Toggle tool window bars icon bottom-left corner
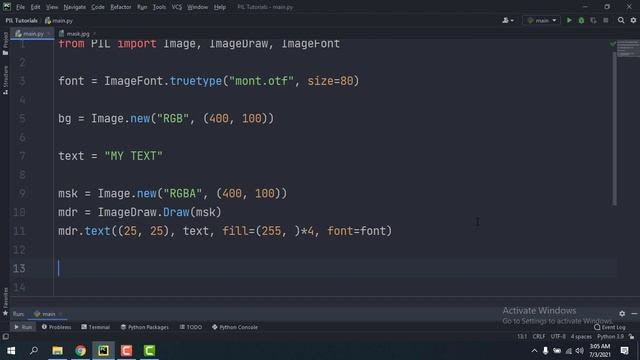Image resolution: width=640 pixels, height=360 pixels. click(x=5, y=336)
